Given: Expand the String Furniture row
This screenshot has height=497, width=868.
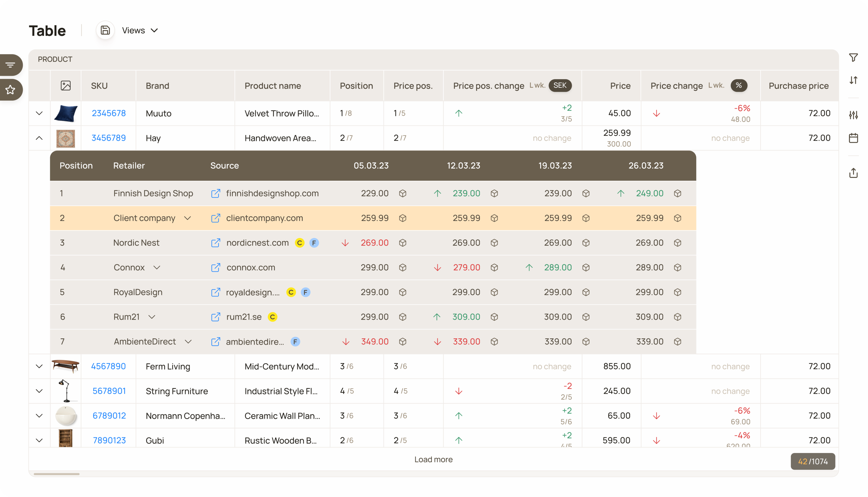Looking at the screenshot, I should pos(39,391).
